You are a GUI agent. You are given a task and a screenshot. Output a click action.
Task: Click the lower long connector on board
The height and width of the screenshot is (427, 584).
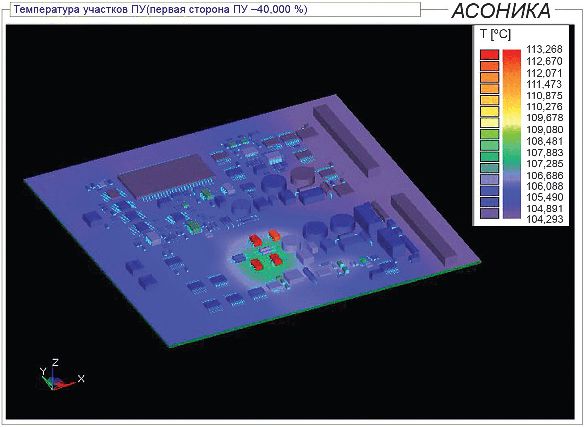point(424,228)
